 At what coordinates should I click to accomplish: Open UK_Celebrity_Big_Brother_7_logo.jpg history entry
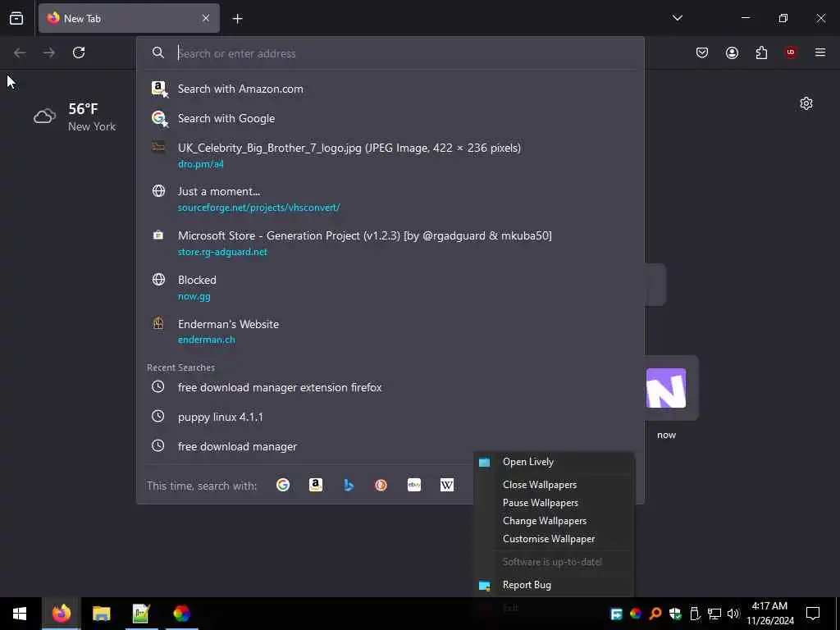point(390,155)
